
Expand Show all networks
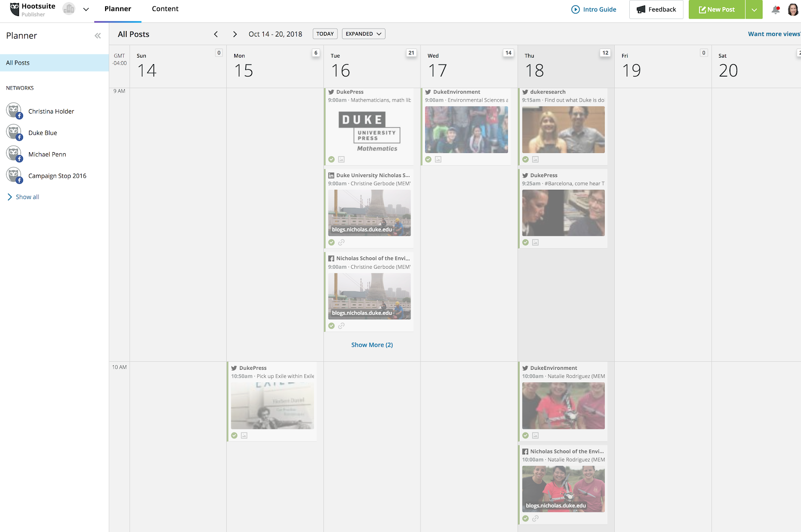coord(23,197)
